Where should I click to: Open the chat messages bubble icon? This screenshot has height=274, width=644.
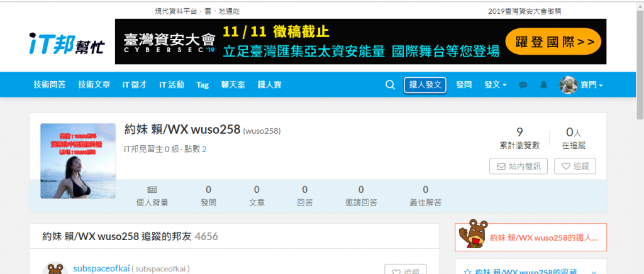point(523,85)
